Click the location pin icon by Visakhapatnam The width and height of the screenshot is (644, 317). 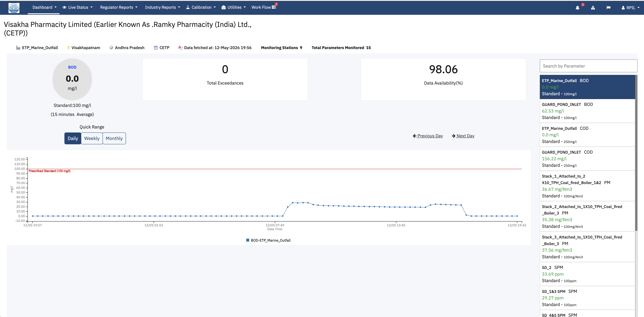[68, 48]
